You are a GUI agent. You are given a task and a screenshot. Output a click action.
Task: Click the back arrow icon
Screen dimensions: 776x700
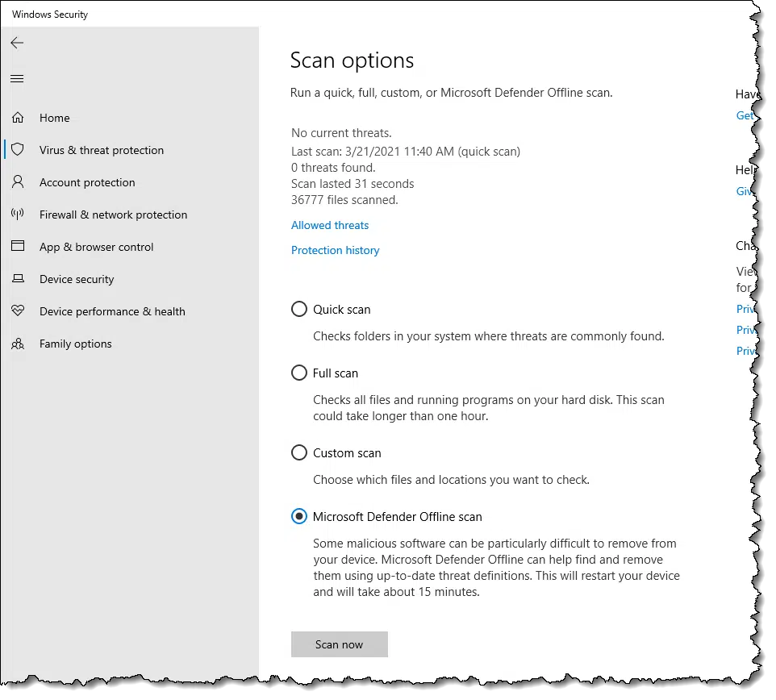coord(17,43)
